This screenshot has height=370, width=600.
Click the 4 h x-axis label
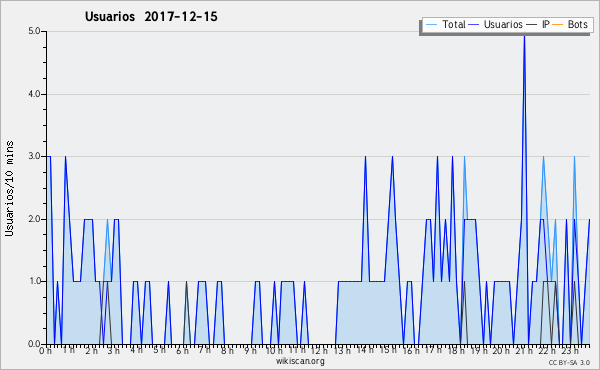[x=136, y=350]
